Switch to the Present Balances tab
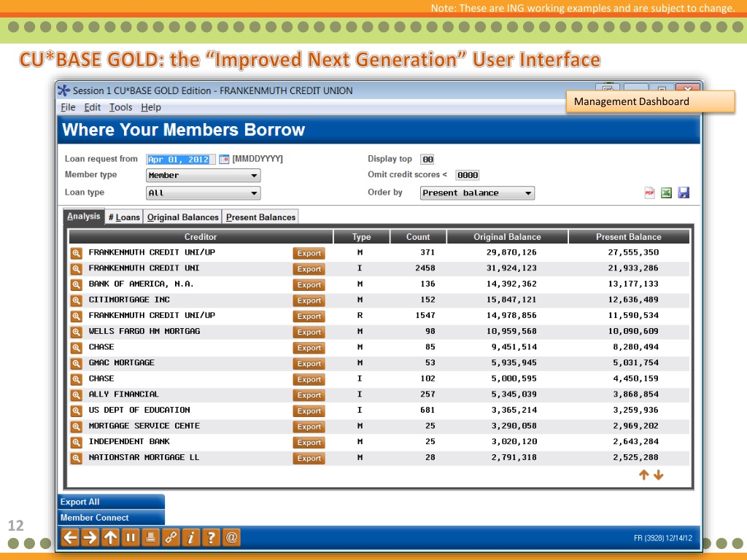Image resolution: width=747 pixels, height=560 pixels. click(260, 217)
